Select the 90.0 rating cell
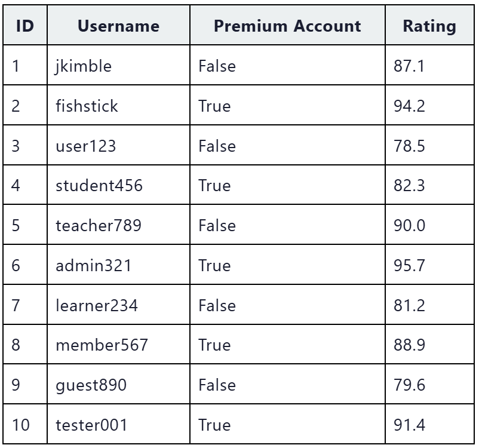The width and height of the screenshot is (479, 448). pos(429,225)
